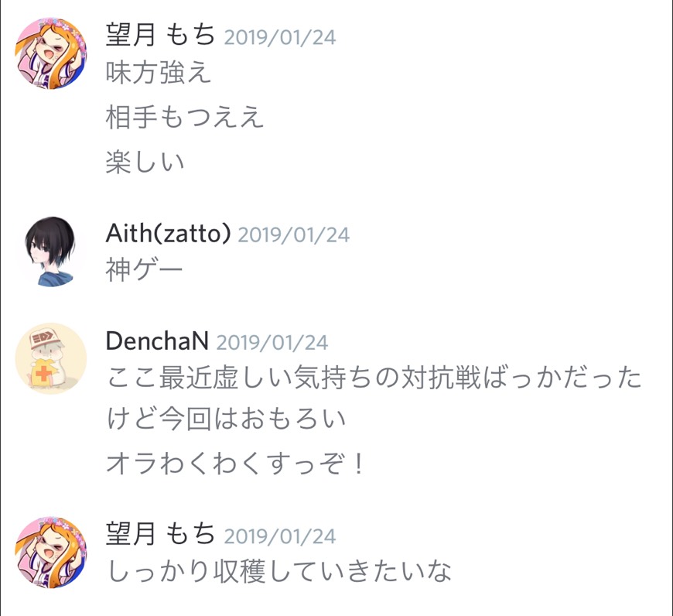Screen dimensions: 673x616
Task: Click the message 神ゲー
Action: [144, 270]
